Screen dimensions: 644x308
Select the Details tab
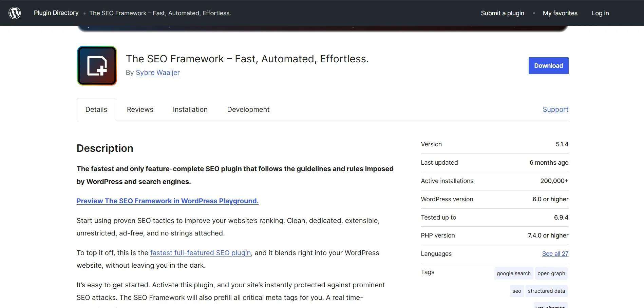[96, 109]
